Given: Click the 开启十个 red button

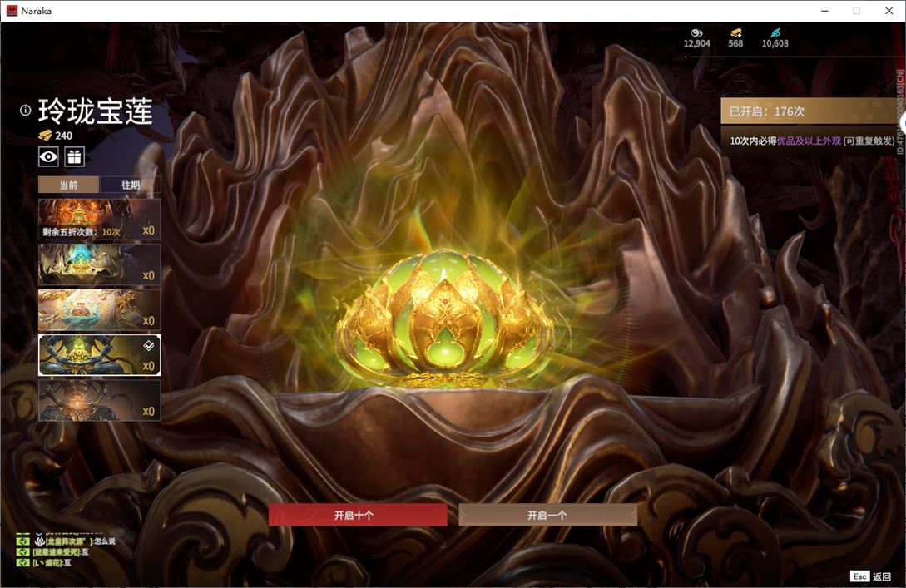Looking at the screenshot, I should click(358, 515).
